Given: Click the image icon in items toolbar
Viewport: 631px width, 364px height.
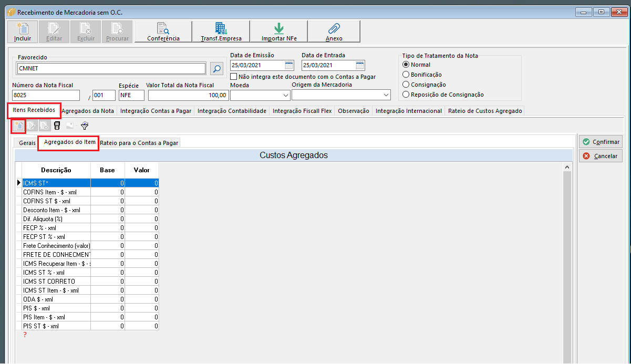Looking at the screenshot, I should (x=69, y=126).
